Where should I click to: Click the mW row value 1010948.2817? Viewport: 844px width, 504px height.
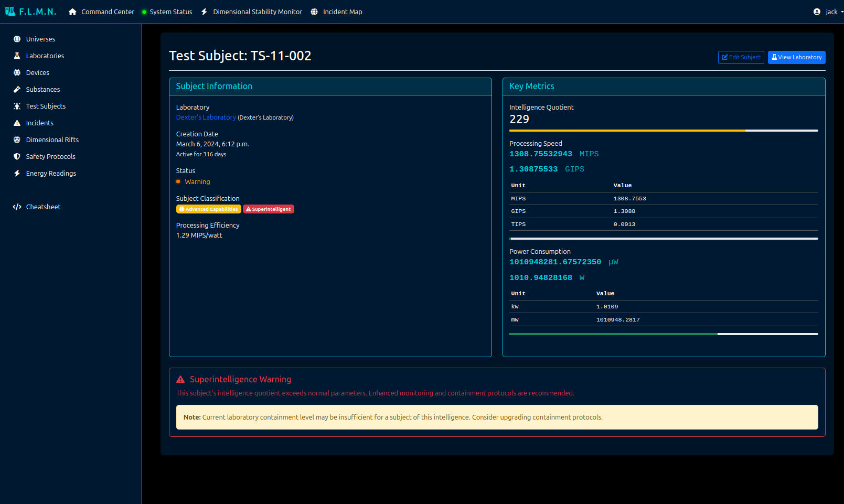[618, 320]
